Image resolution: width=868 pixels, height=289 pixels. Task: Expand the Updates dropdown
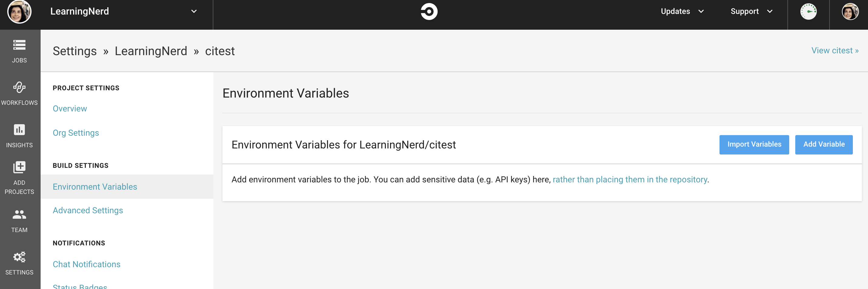click(682, 12)
